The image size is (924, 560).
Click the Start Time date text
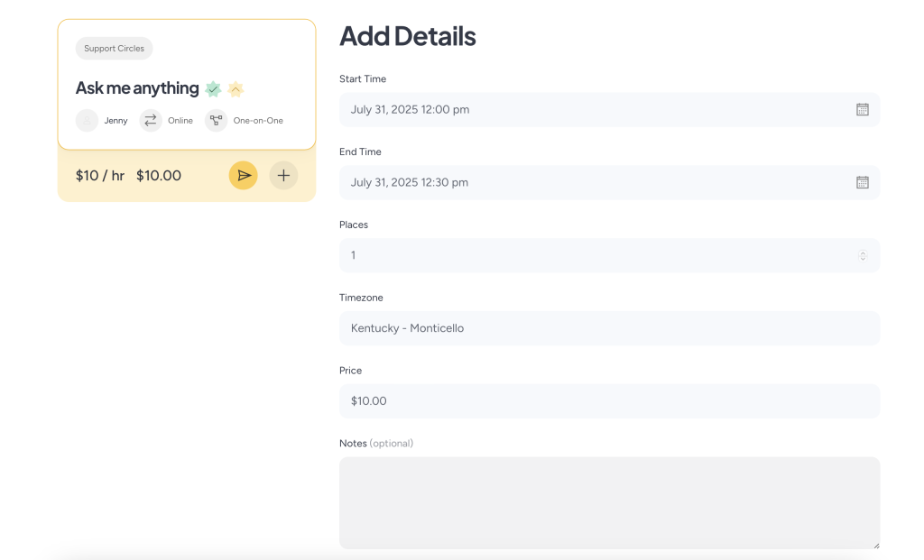click(410, 109)
